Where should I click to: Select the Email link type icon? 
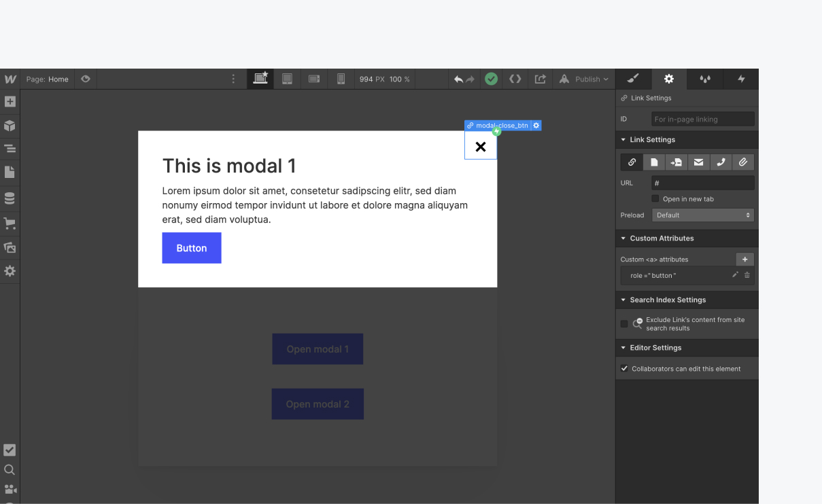coord(698,162)
